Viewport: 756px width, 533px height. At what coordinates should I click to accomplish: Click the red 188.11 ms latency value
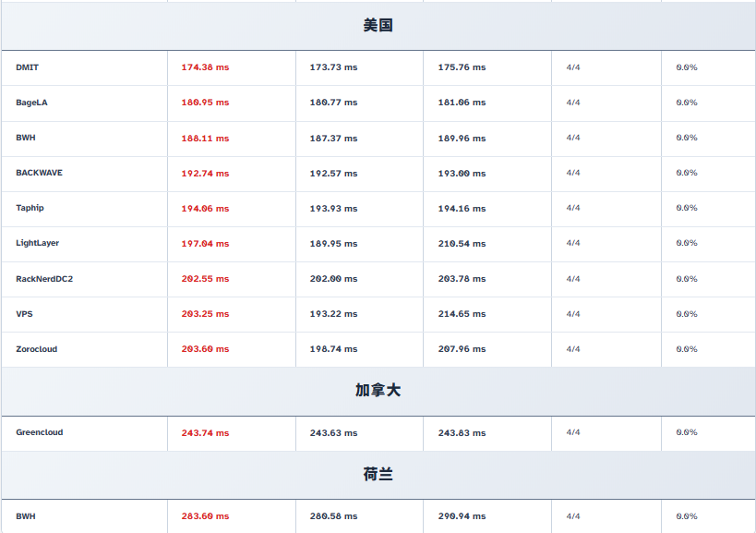205,138
